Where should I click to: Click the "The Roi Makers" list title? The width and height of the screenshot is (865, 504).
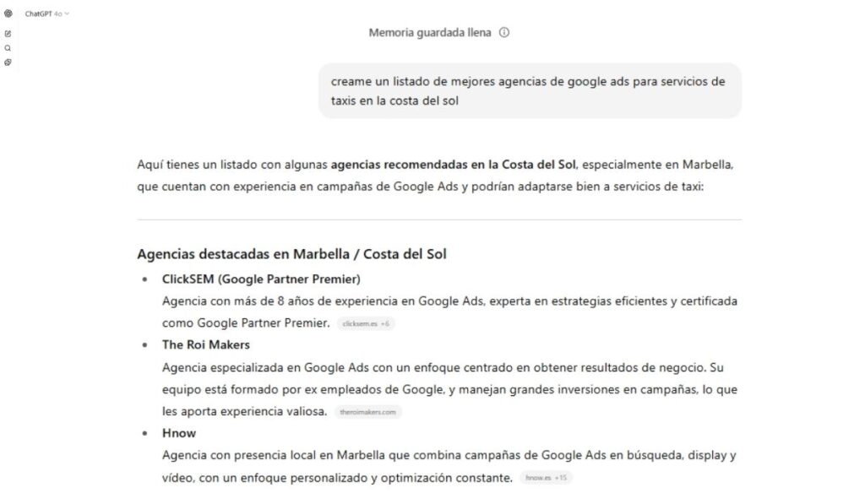click(206, 344)
